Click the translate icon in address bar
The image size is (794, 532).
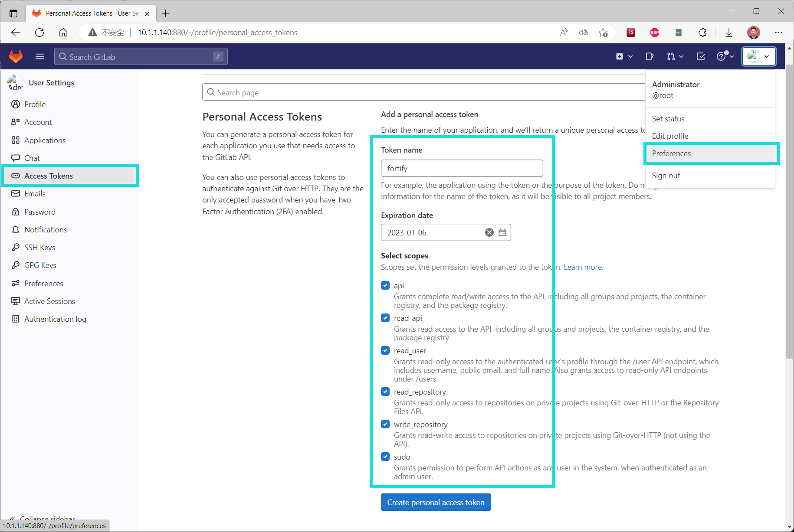pos(584,33)
